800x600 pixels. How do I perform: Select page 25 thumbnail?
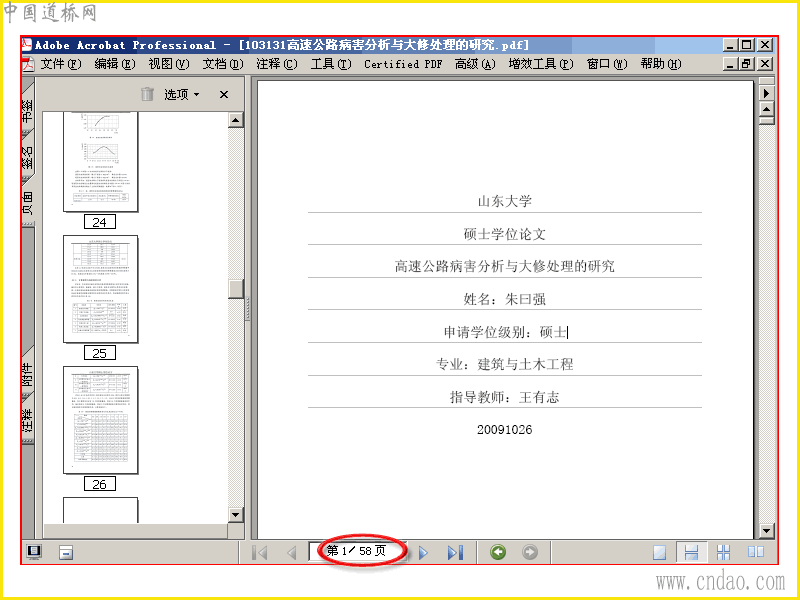coord(101,289)
